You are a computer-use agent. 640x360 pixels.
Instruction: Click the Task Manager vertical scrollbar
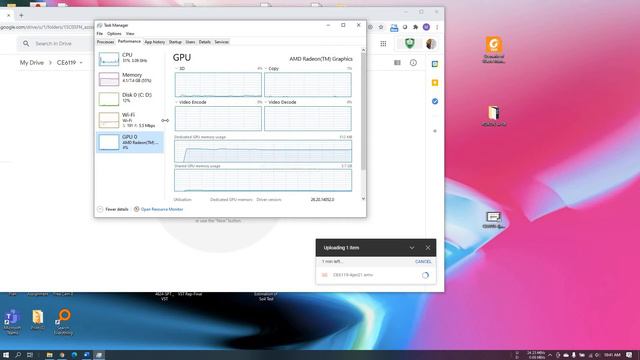(x=363, y=111)
